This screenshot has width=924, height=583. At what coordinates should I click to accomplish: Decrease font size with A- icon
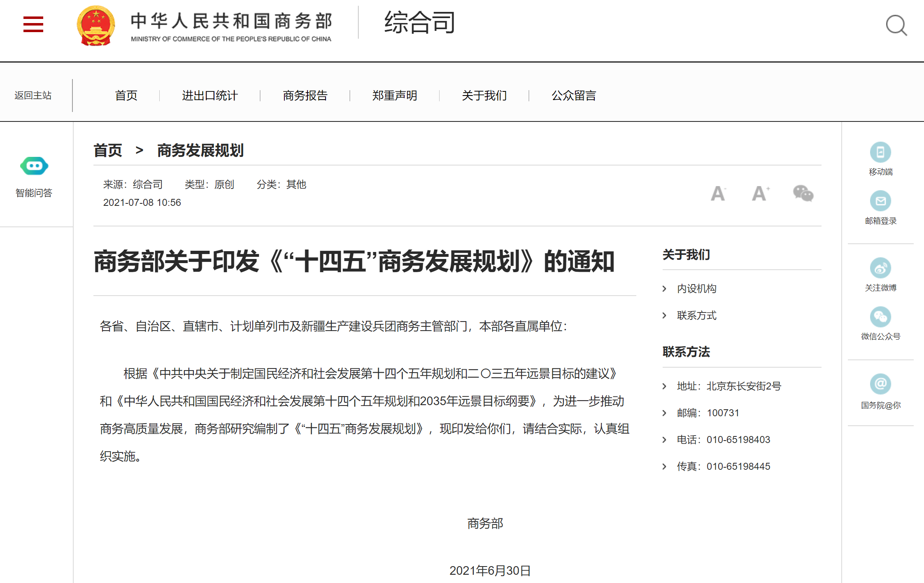click(x=718, y=193)
